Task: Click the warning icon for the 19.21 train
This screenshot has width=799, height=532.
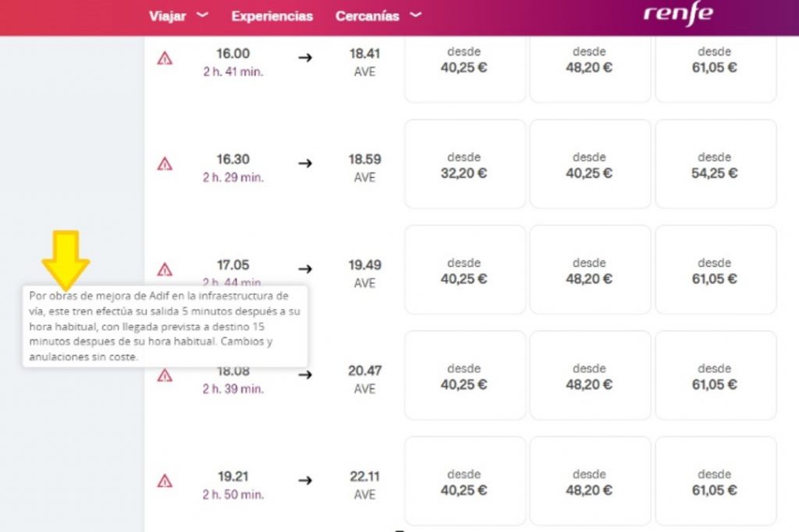Action: pos(165,481)
